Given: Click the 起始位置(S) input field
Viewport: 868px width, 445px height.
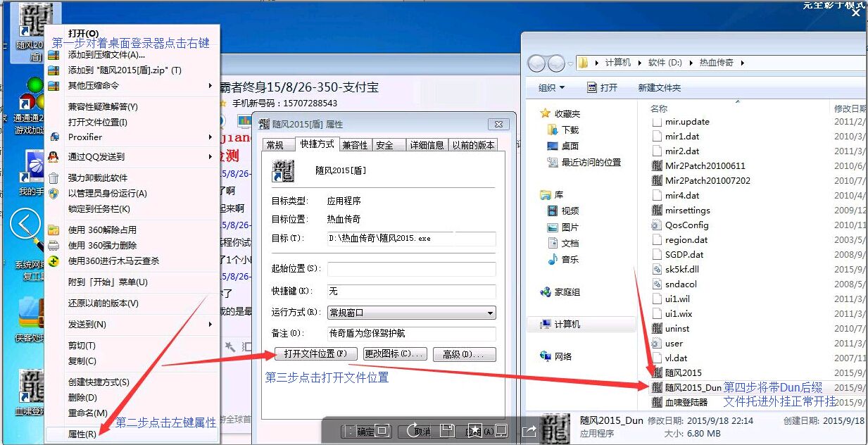Looking at the screenshot, I should pos(412,269).
